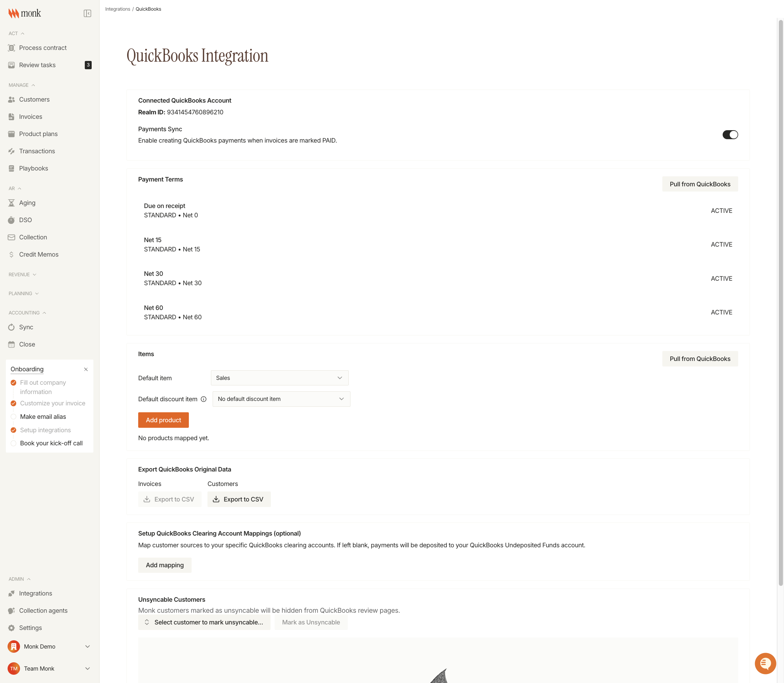784x683 pixels.
Task: Expand the Team Monk account menu
Action: pos(87,668)
